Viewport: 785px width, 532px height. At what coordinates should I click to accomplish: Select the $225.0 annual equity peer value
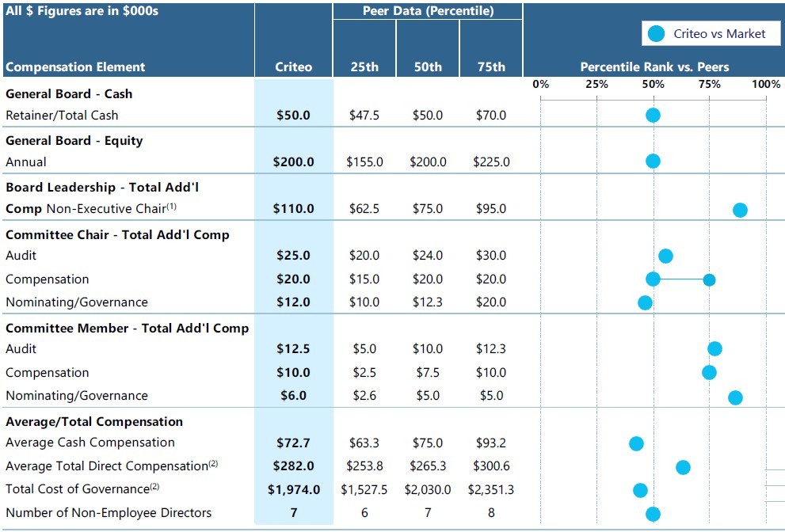pos(491,162)
